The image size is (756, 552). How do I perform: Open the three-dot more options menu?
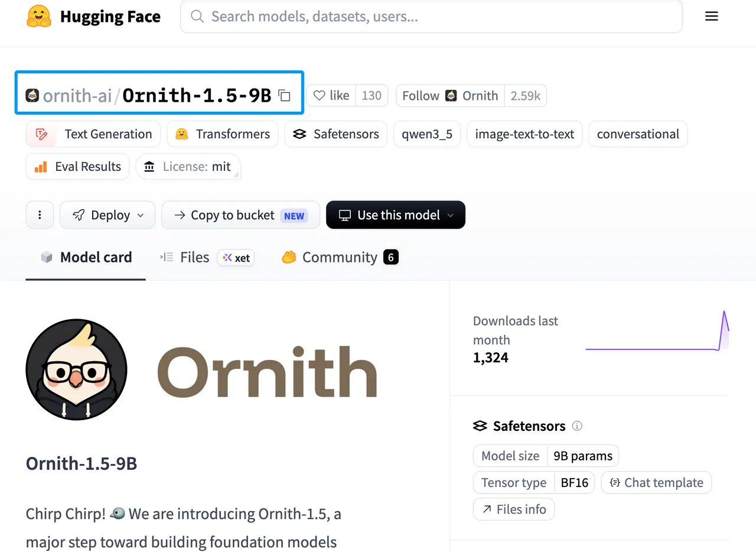tap(40, 215)
